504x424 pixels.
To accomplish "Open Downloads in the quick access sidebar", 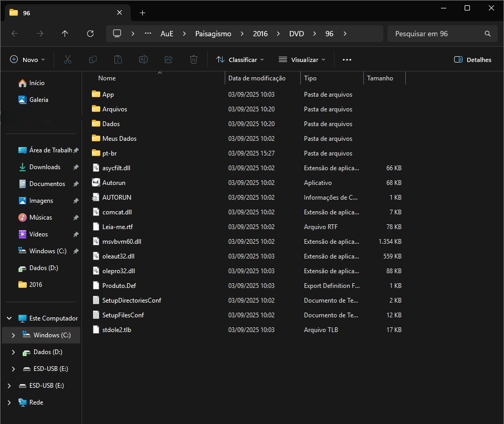I will click(x=45, y=167).
